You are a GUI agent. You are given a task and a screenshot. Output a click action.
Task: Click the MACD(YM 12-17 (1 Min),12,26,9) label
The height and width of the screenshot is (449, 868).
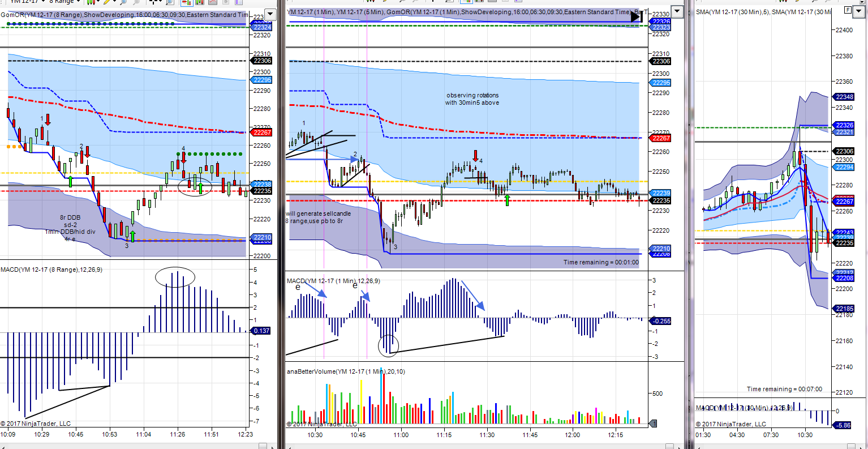333,281
